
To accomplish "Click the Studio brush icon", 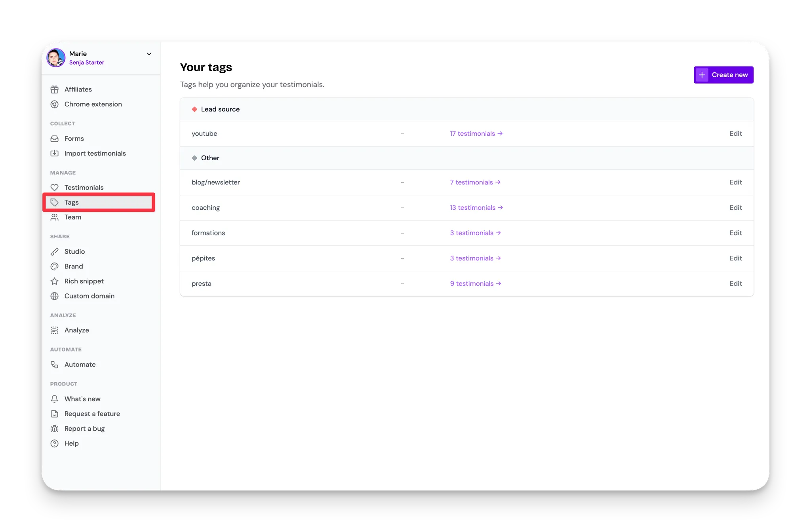I will pyautogui.click(x=55, y=252).
